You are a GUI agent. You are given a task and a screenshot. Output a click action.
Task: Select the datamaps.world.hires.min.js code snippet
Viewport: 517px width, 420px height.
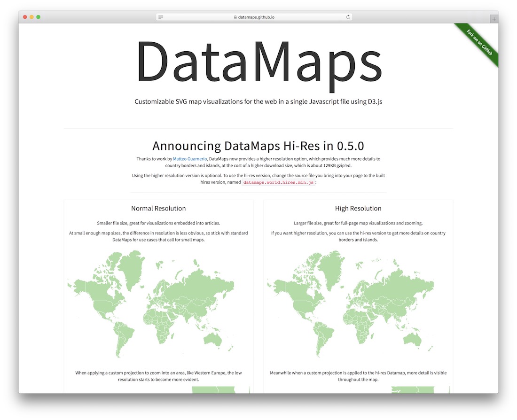click(278, 182)
